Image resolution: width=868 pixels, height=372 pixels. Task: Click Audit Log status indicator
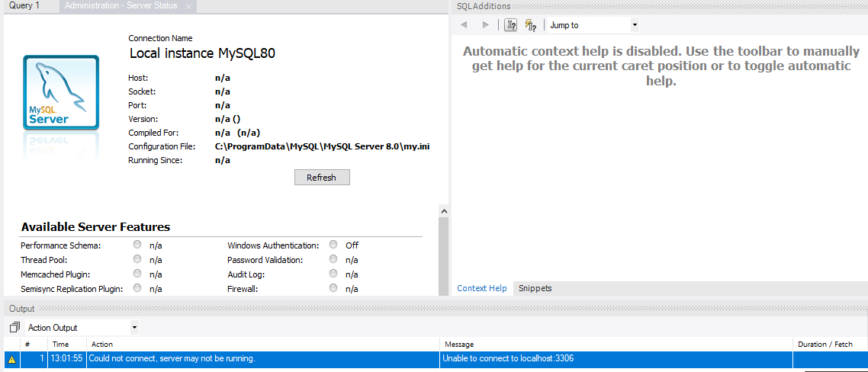(x=333, y=274)
